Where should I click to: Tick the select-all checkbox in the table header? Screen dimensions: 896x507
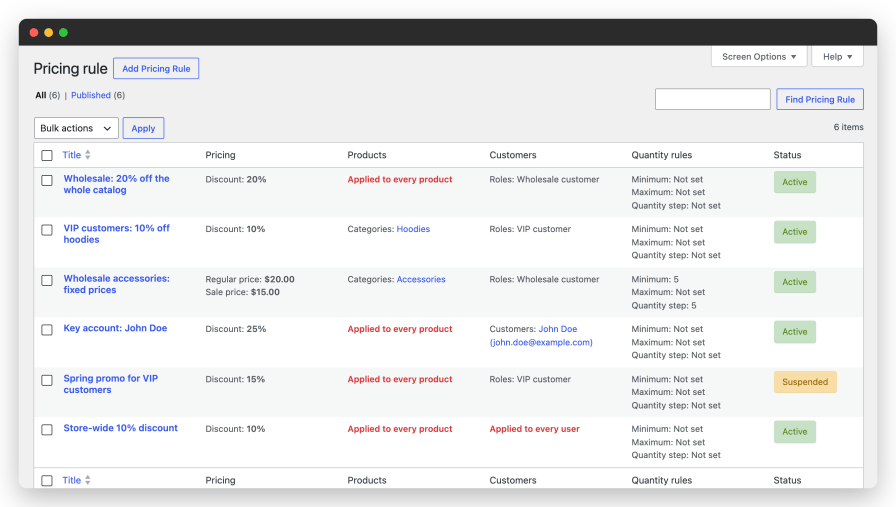pyautogui.click(x=47, y=155)
